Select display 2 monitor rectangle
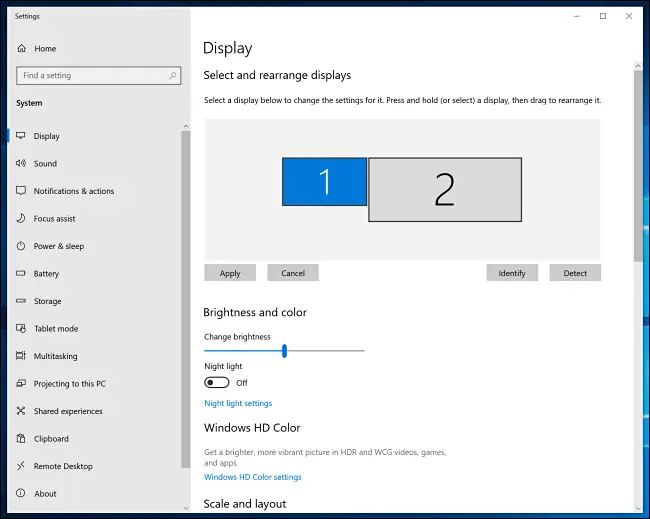Screen dimensions: 650x519 pos(445,189)
